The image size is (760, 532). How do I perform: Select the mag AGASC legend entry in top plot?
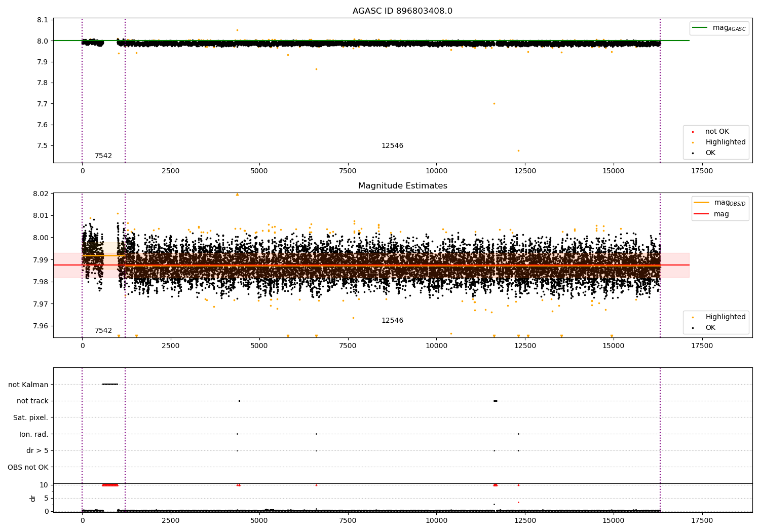click(x=719, y=28)
